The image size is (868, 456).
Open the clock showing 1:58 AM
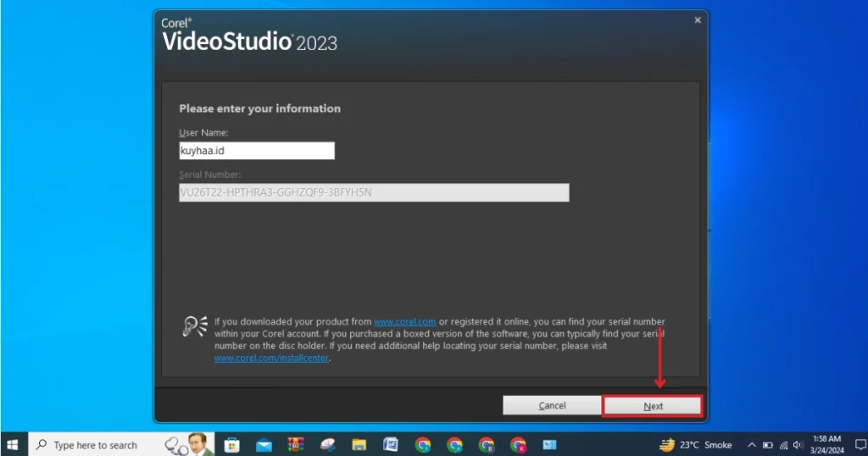(x=827, y=444)
